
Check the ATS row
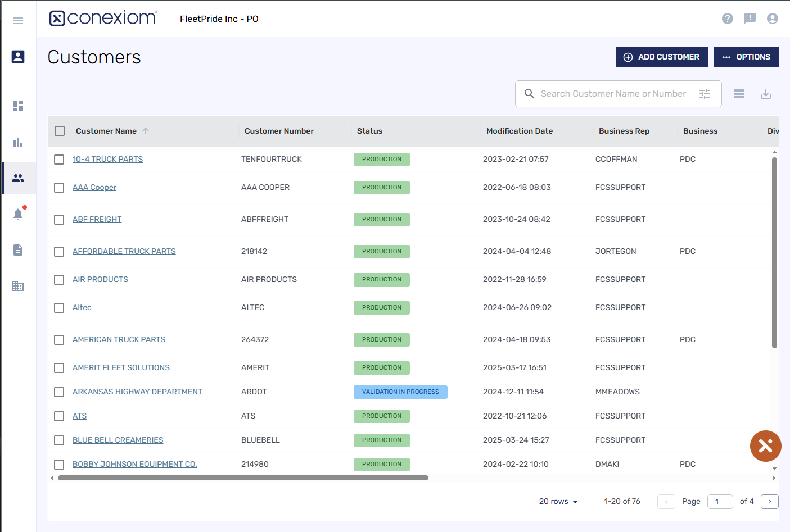[x=59, y=416]
